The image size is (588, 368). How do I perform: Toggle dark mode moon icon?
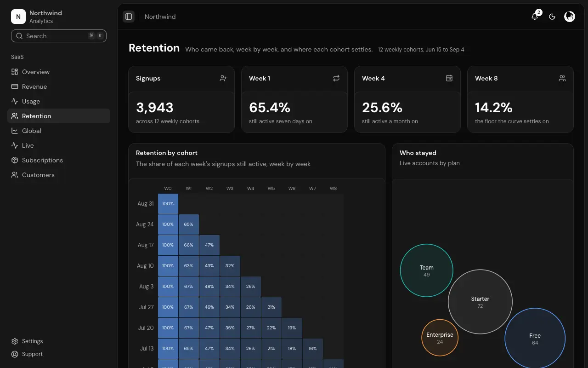coord(552,17)
